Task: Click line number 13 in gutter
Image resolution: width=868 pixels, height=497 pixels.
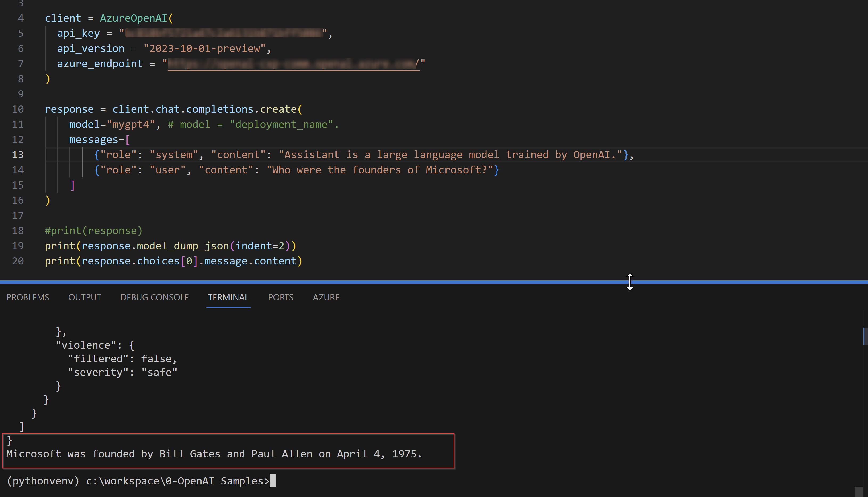Action: pyautogui.click(x=18, y=155)
